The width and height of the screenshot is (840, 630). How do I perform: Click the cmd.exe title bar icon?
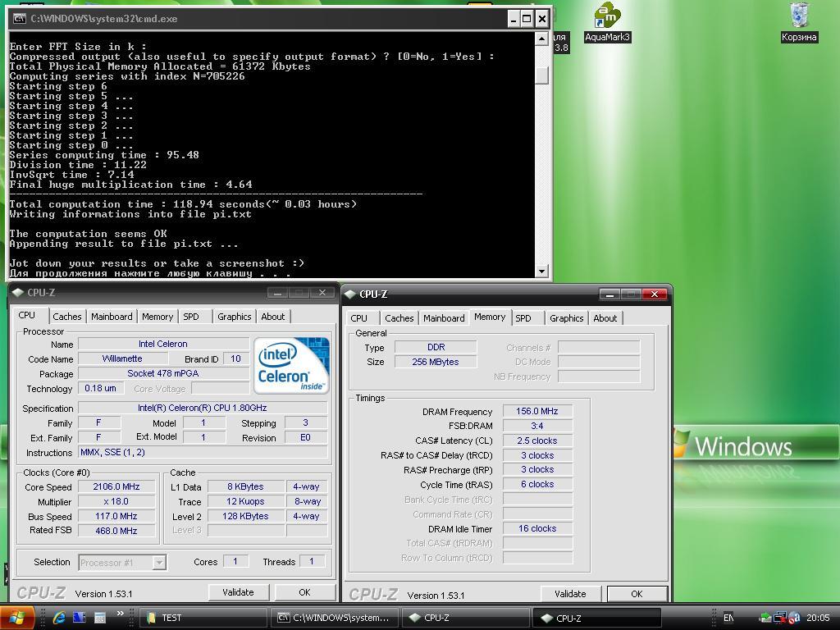(20, 19)
